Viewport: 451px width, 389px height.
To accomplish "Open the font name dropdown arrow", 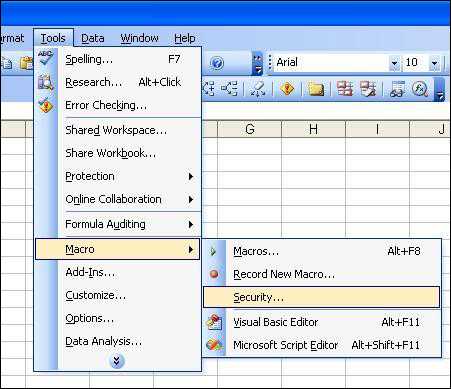I will click(x=394, y=63).
